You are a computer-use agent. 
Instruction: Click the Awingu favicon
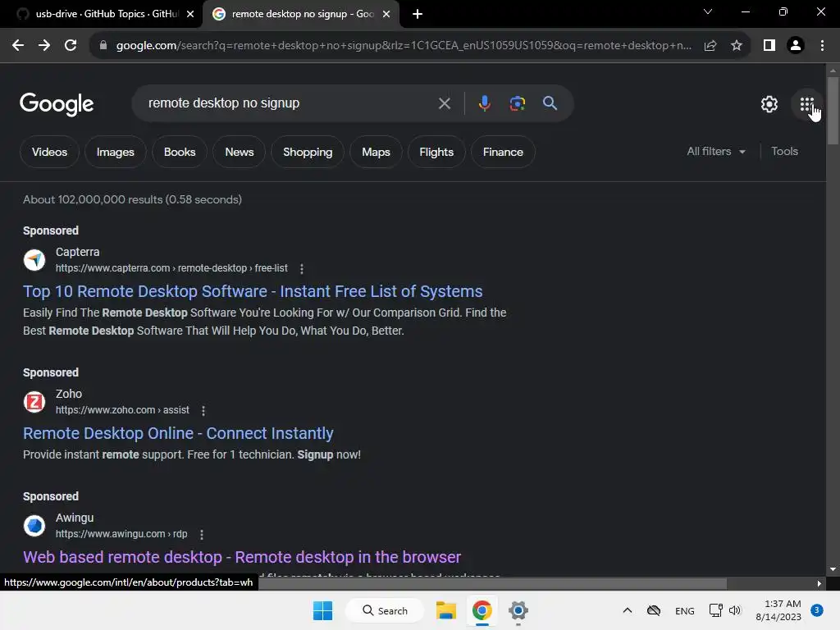(x=34, y=526)
